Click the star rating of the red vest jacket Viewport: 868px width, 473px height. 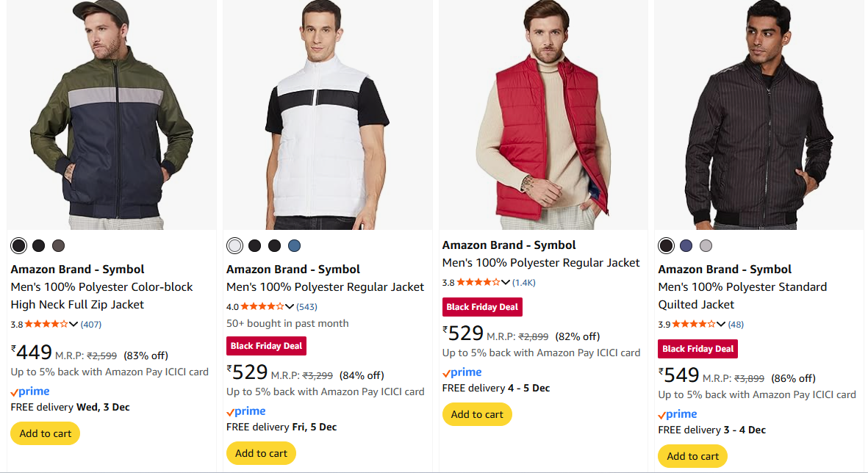coord(478,282)
